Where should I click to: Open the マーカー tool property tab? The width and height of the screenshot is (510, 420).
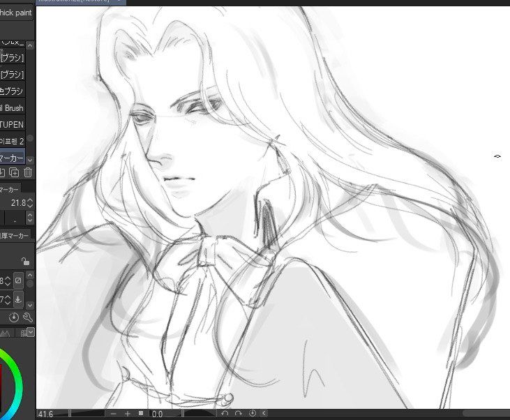click(10, 189)
